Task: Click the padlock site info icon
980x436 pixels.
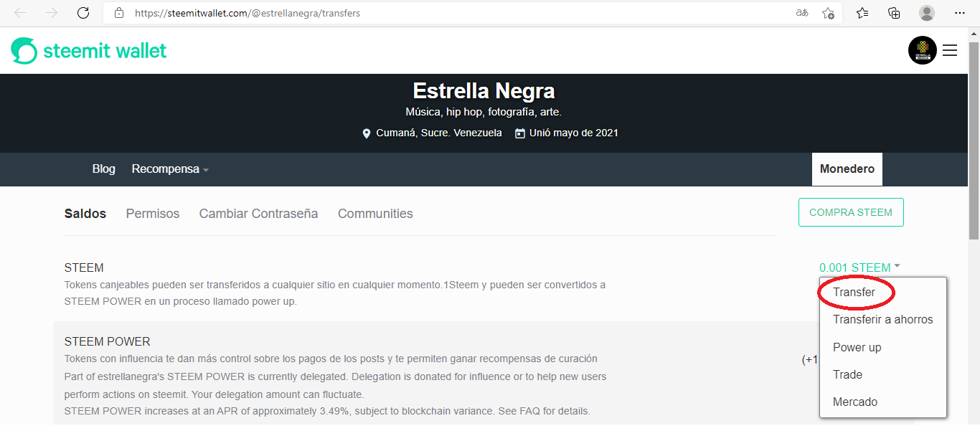Action: coord(119,13)
